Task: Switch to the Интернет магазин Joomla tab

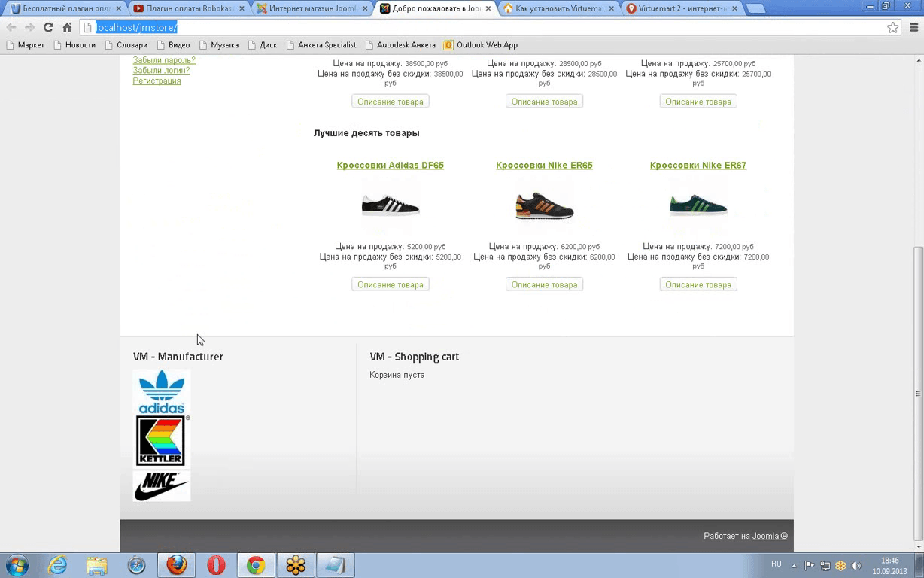Action: [310, 8]
